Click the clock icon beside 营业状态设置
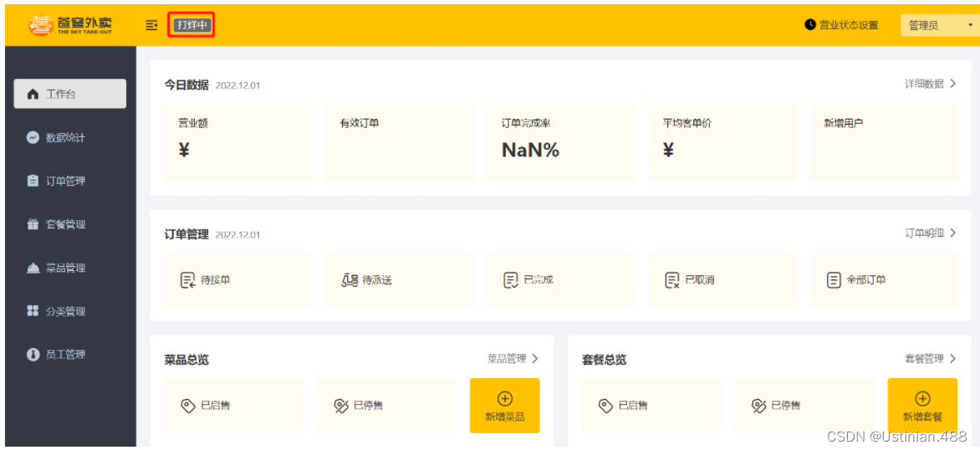This screenshot has width=980, height=450. coord(810,25)
